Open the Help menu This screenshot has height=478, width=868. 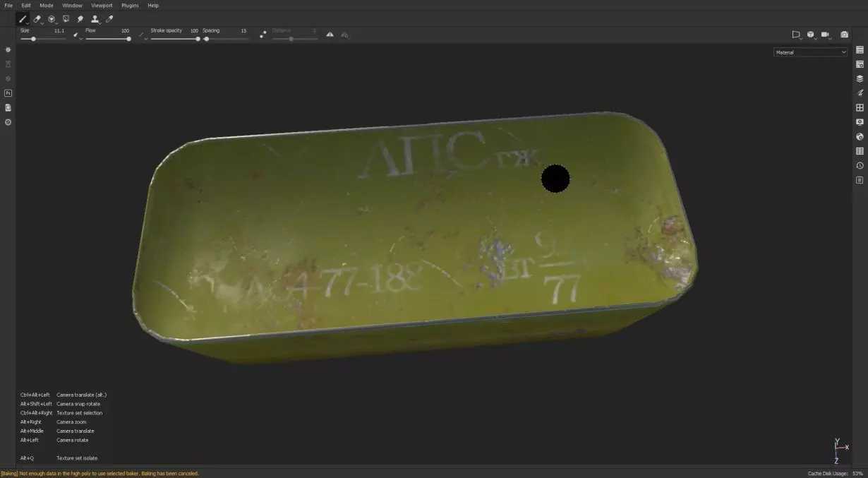click(x=153, y=5)
